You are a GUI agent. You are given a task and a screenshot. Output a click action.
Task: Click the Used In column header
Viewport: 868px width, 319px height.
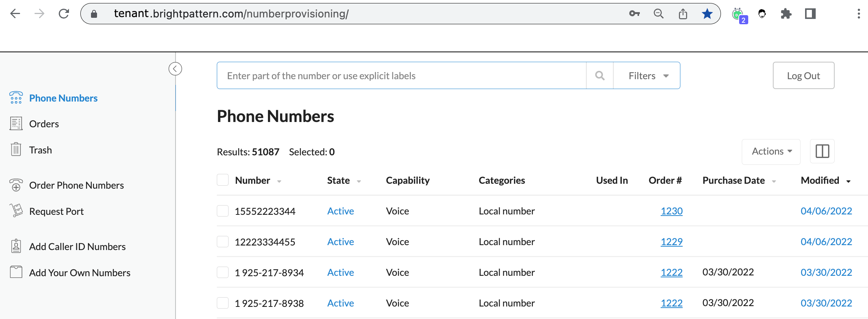(x=612, y=180)
